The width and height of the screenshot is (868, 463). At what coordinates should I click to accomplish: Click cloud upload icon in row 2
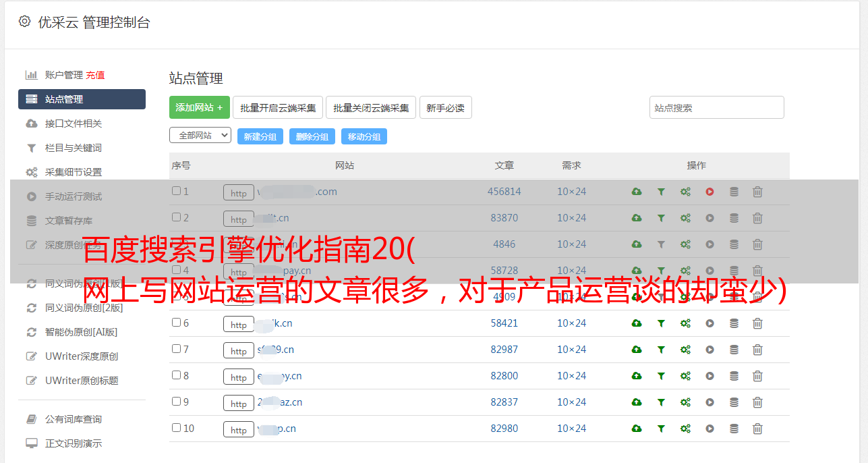(x=637, y=218)
